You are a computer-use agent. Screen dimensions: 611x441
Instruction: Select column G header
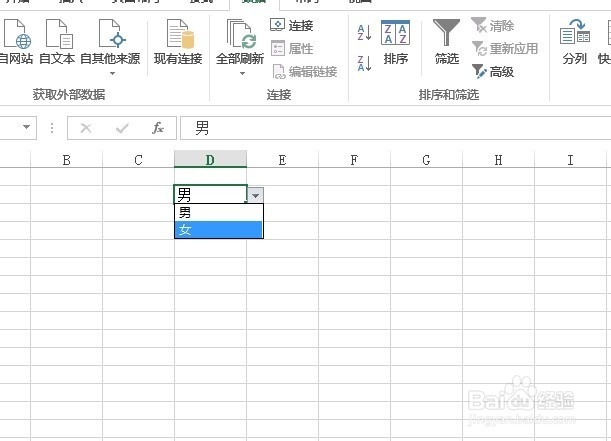(426, 160)
